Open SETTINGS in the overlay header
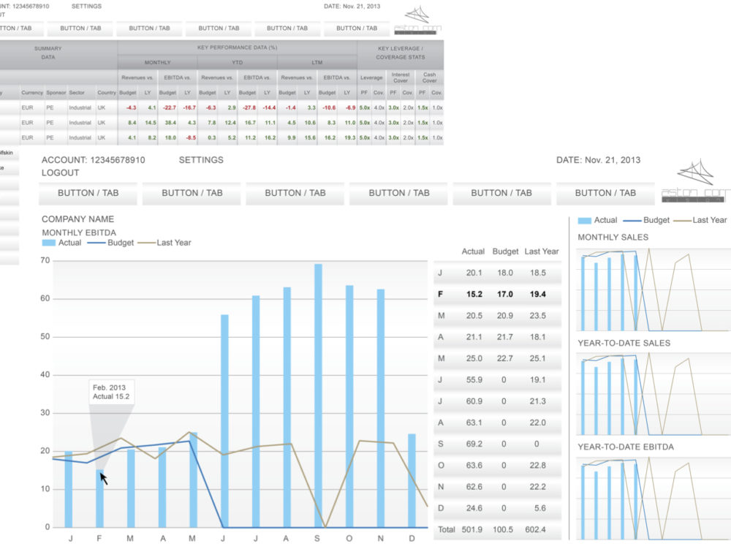Image resolution: width=731 pixels, height=560 pixels. coord(200,159)
